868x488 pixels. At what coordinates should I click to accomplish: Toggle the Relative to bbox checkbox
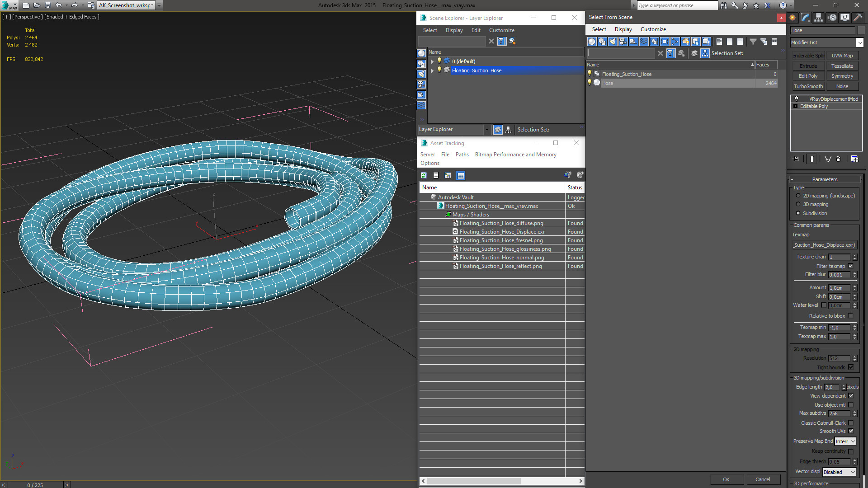pos(850,316)
